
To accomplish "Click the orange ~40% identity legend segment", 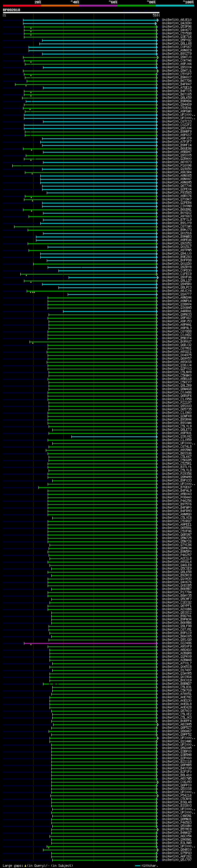I will (x=60, y=6).
